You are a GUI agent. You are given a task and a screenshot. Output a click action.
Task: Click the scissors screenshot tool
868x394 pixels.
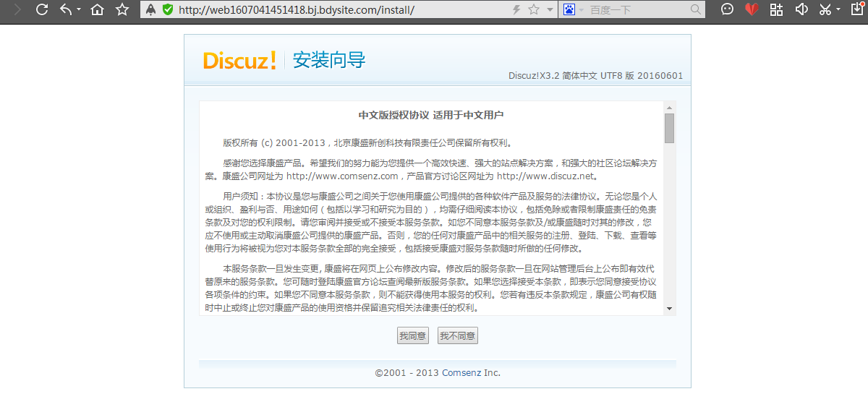tap(825, 10)
